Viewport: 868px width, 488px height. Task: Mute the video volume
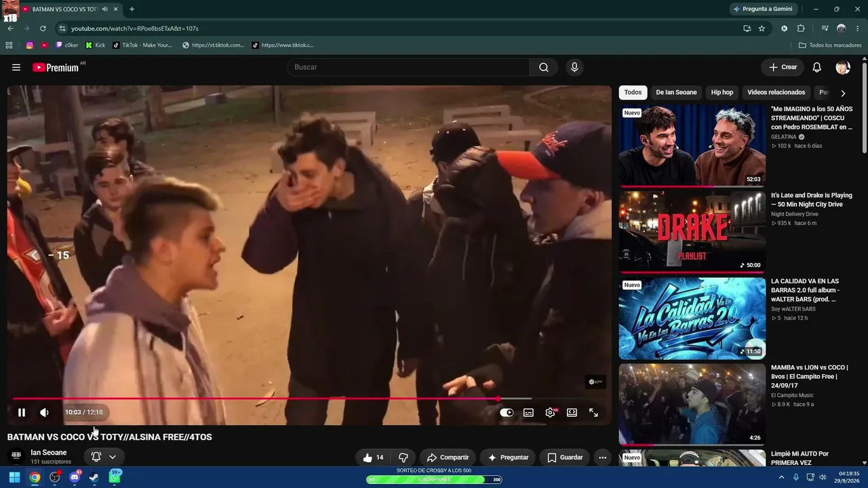pyautogui.click(x=44, y=412)
